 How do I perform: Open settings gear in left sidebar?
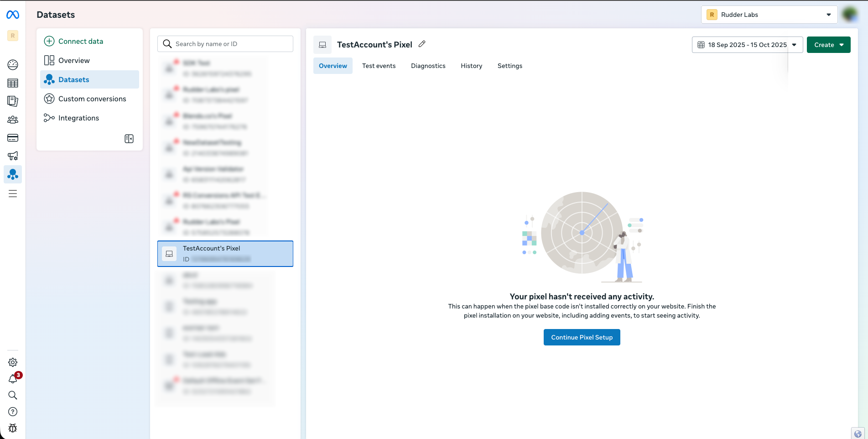(x=13, y=362)
